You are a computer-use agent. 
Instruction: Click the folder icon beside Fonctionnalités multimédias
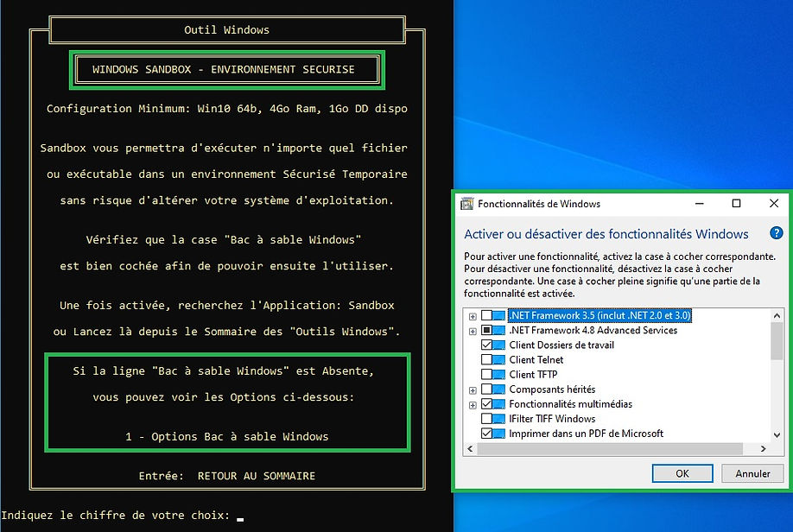[498, 404]
